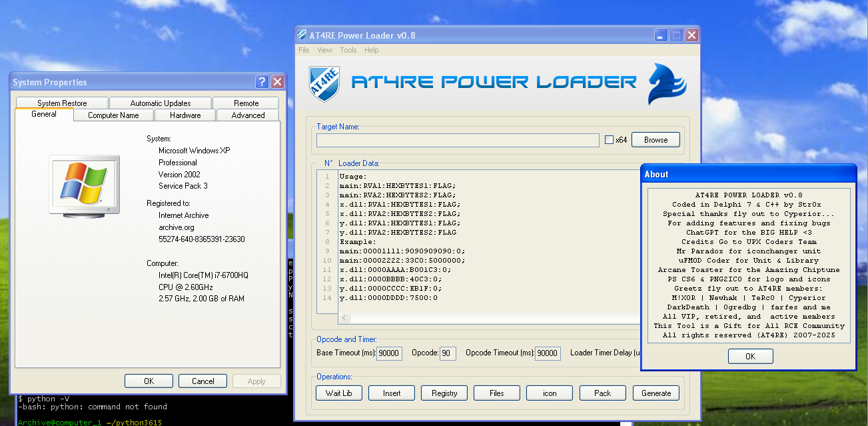Click 'archive.org' registered-to text
Image resolution: width=868 pixels, height=426 pixels.
pyautogui.click(x=177, y=227)
